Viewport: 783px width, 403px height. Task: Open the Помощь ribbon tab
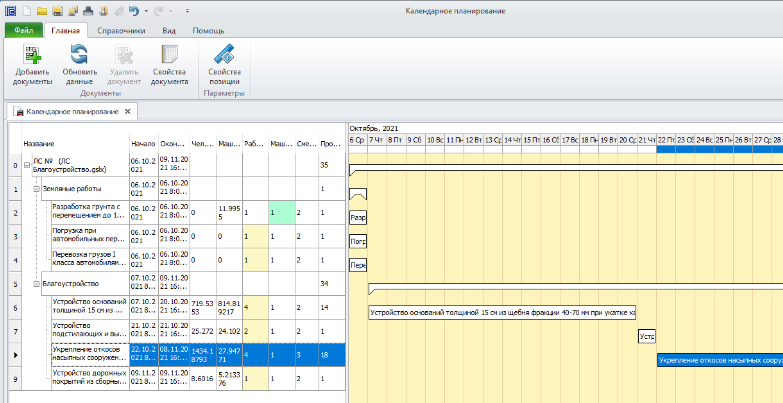(x=208, y=30)
